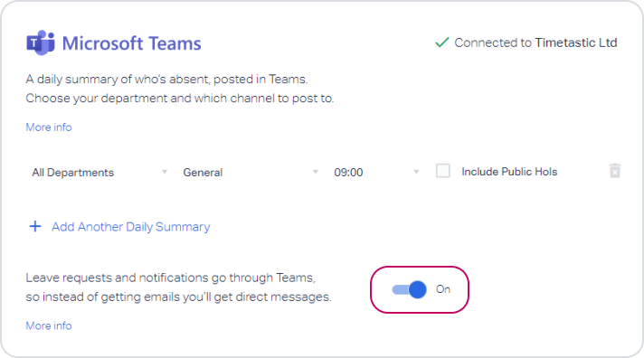Open the 09:00 posting time dropdown

(376, 172)
